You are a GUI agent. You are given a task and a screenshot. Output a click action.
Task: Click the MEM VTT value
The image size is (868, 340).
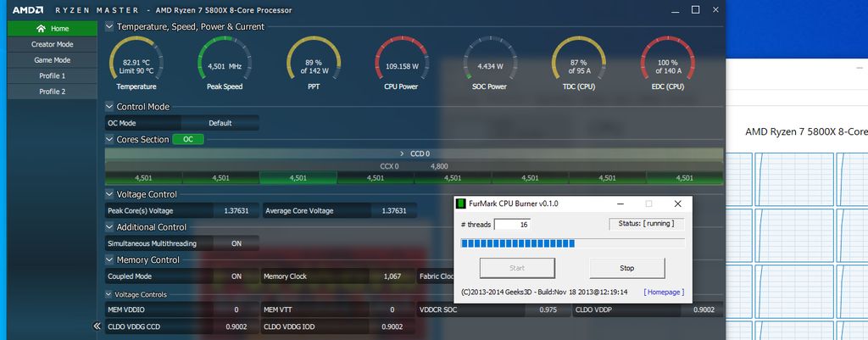[392, 310]
